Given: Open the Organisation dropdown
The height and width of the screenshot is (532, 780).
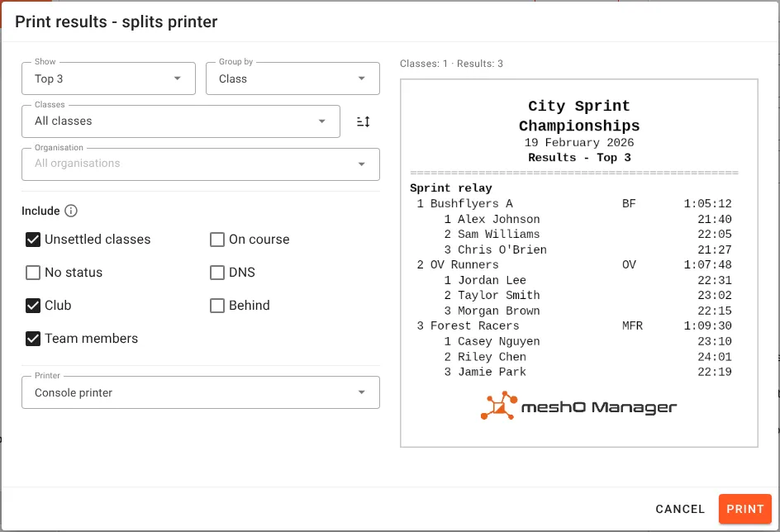Looking at the screenshot, I should coord(201,164).
